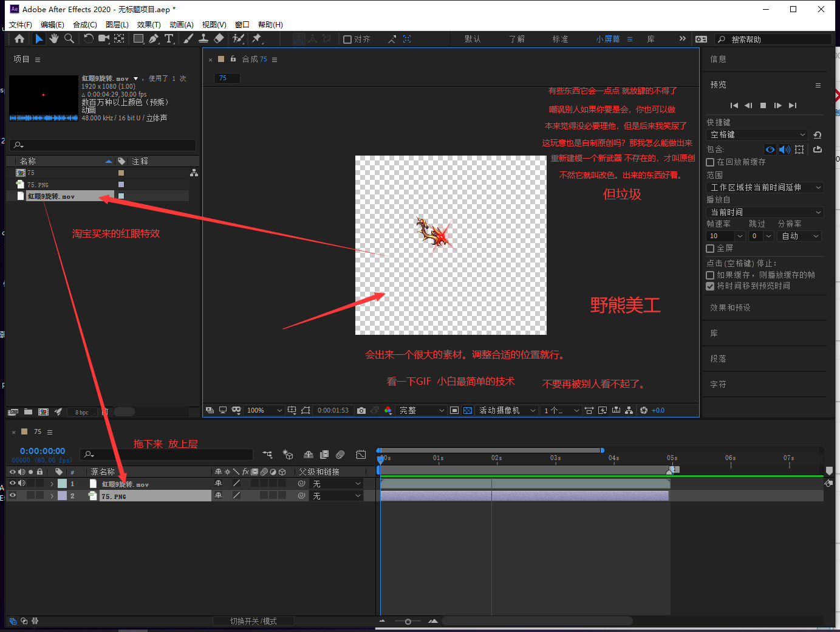
Task: Hide the 75.PNG layer with eye toggle
Action: pyautogui.click(x=12, y=496)
